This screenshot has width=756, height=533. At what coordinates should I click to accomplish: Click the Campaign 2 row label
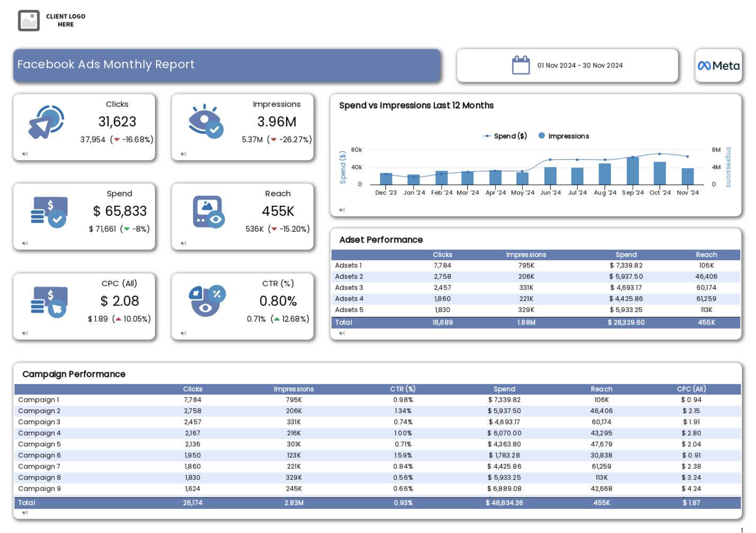click(39, 411)
